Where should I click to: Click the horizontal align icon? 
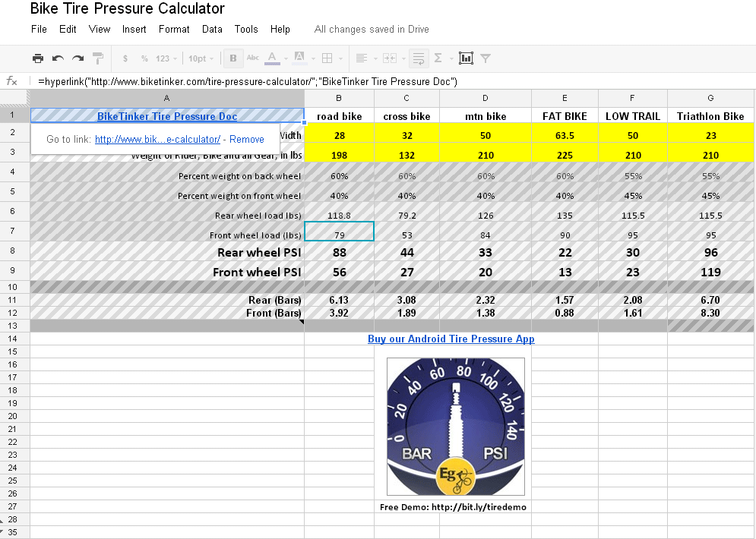pyautogui.click(x=361, y=58)
